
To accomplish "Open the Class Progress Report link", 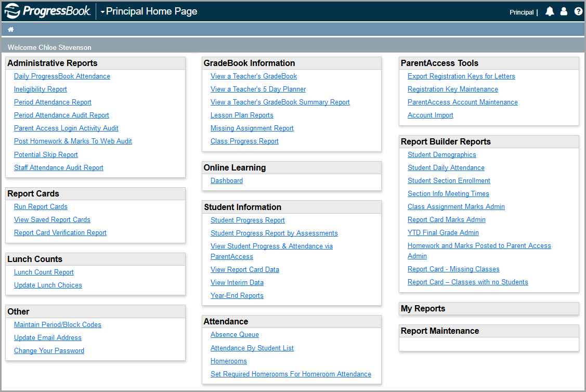I will pos(244,141).
